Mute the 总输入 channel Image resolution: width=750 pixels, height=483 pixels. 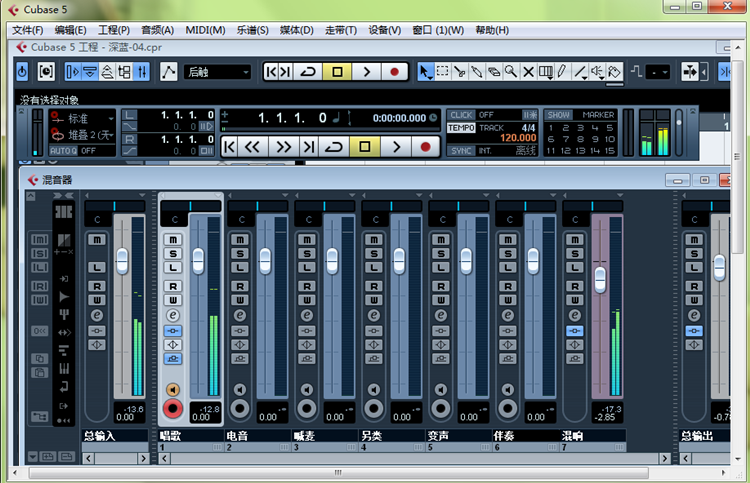(x=97, y=240)
